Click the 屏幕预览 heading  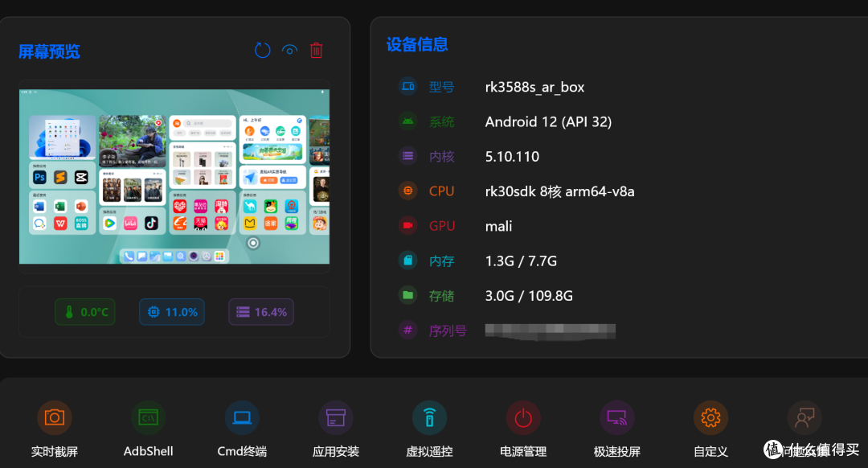pos(49,51)
